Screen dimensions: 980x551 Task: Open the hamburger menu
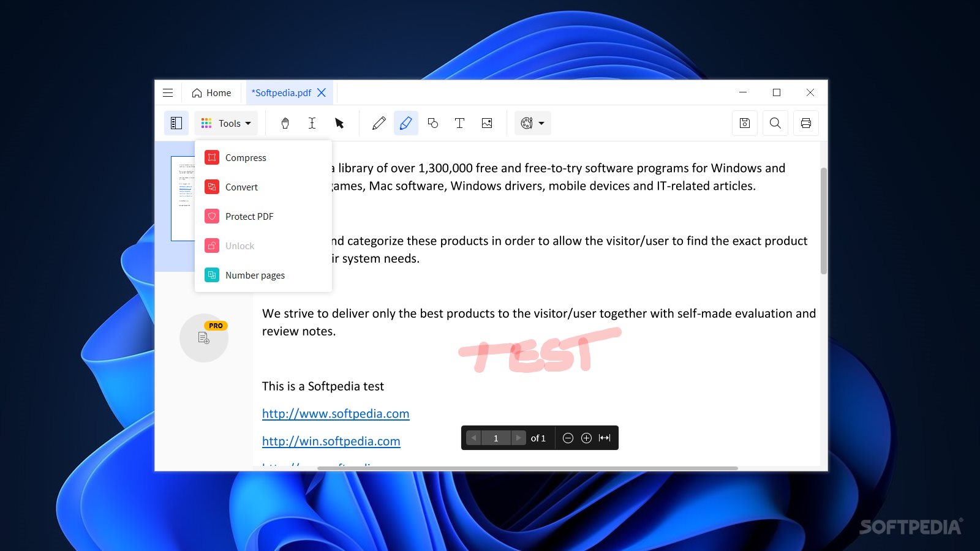[x=168, y=93]
